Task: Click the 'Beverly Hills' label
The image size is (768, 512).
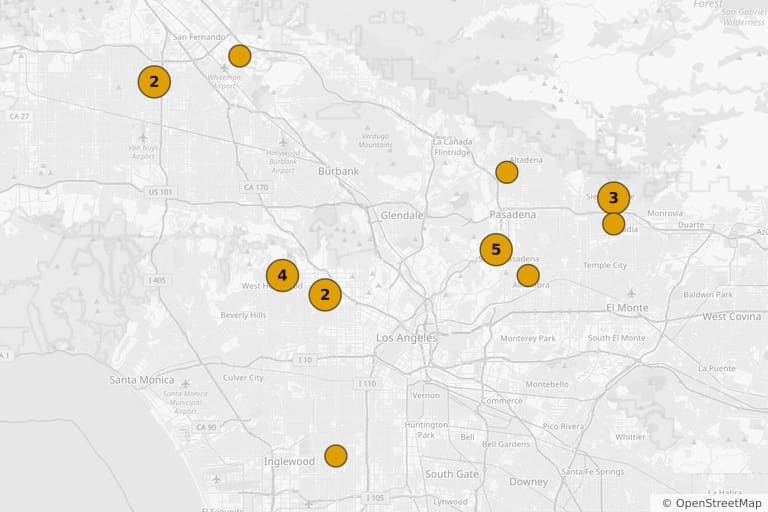Action: point(243,315)
